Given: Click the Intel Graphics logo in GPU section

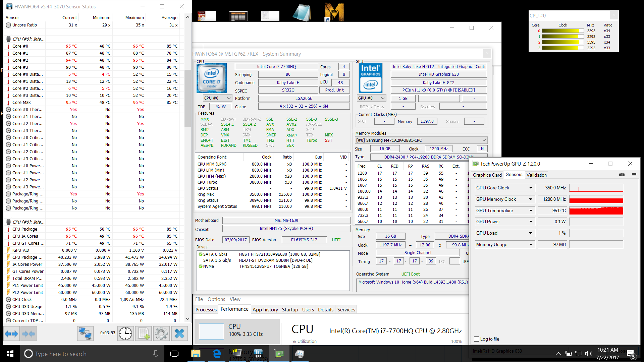Looking at the screenshot, I should [371, 78].
